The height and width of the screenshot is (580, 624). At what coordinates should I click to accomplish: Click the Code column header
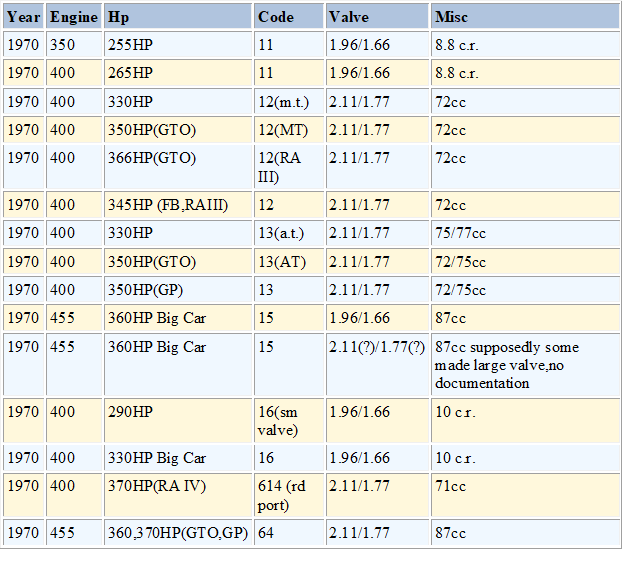289,17
